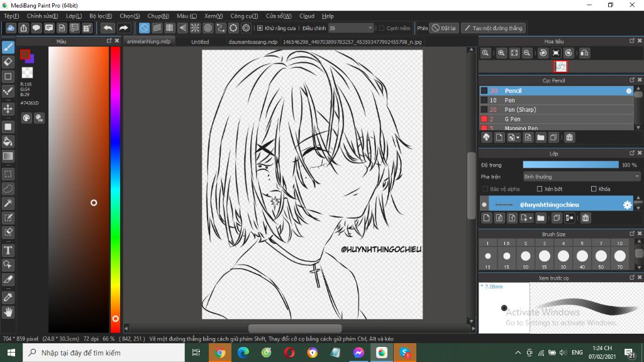
Task: Show hidden system tray icons chevron
Action: click(x=518, y=353)
